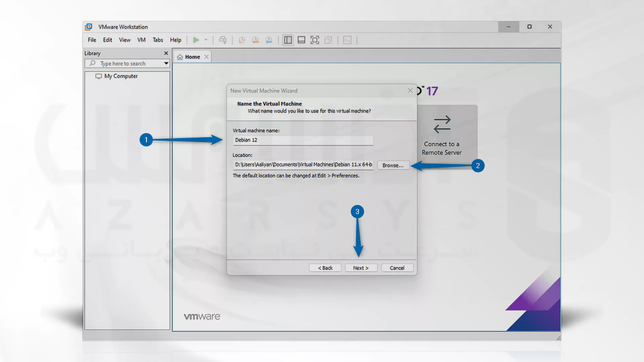
Task: Click the My Computer monitor icon
Action: pos(99,76)
